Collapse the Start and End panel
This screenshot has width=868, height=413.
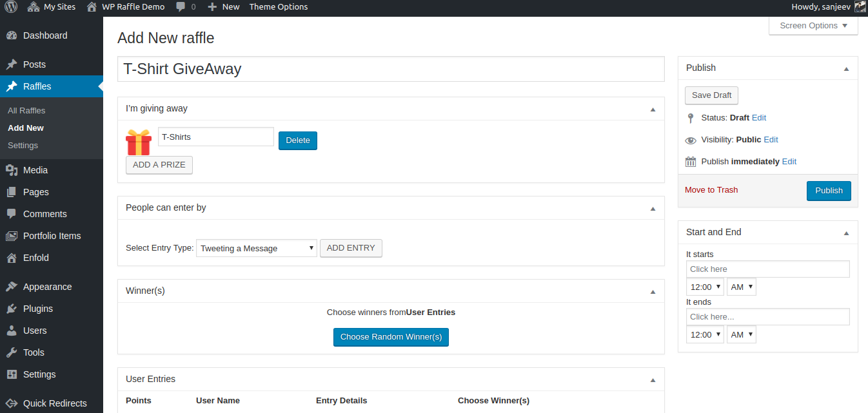point(846,233)
